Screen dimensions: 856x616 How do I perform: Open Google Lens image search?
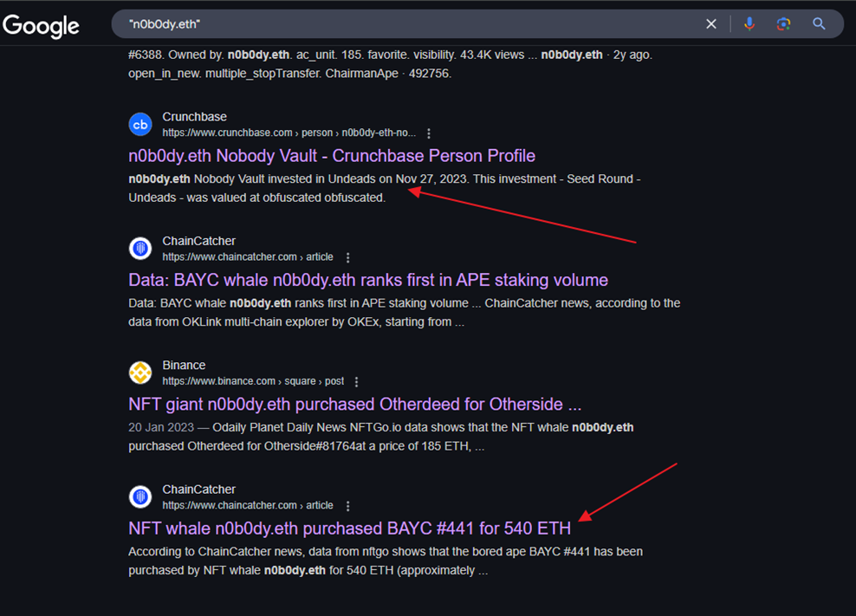pos(783,24)
